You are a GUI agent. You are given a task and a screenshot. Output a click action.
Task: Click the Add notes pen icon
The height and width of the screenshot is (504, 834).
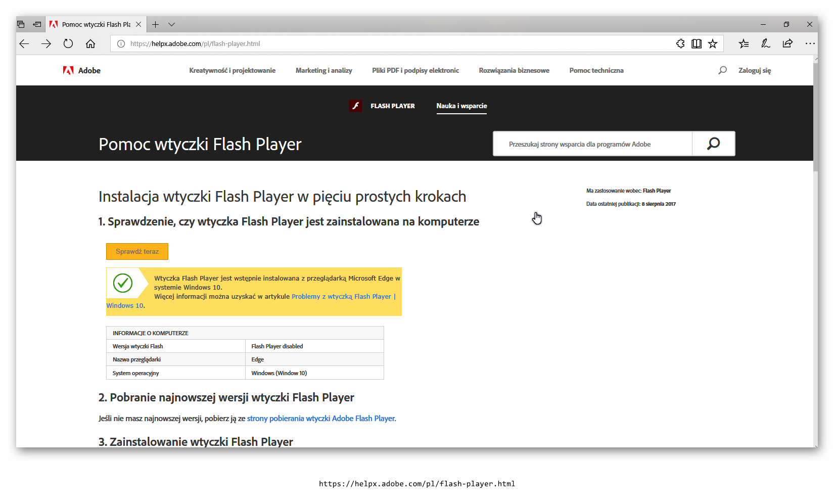point(766,43)
